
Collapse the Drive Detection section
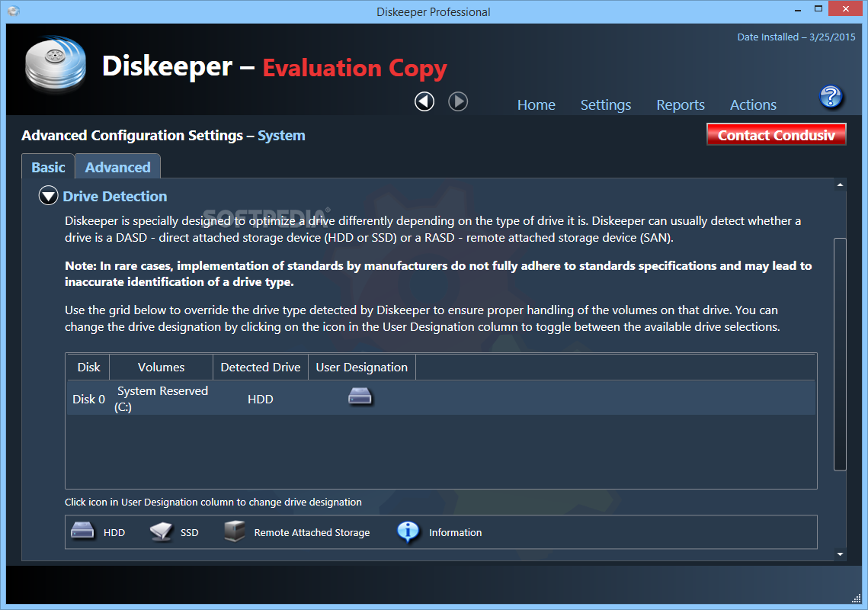coord(48,195)
